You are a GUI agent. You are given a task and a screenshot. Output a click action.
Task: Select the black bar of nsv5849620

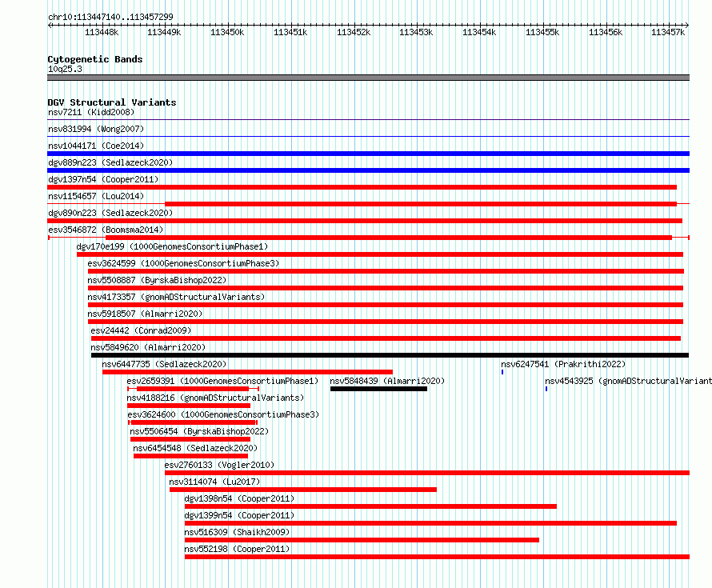(x=390, y=355)
